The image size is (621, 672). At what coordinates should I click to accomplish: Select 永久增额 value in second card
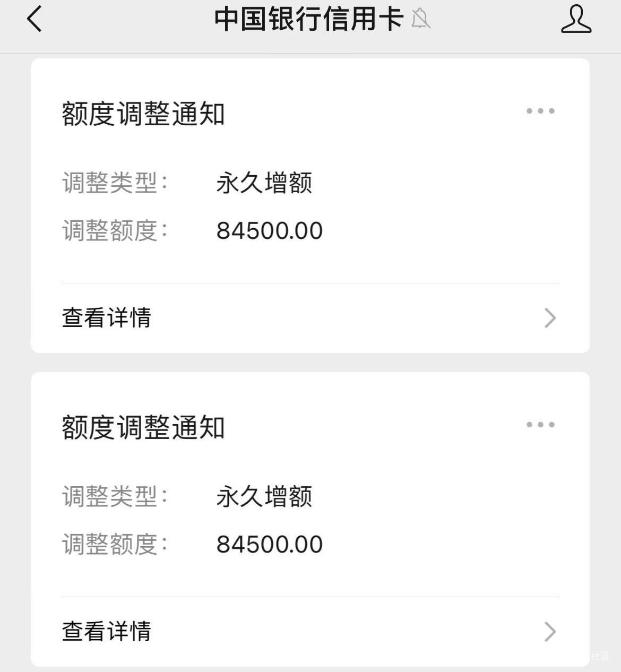[x=264, y=497]
